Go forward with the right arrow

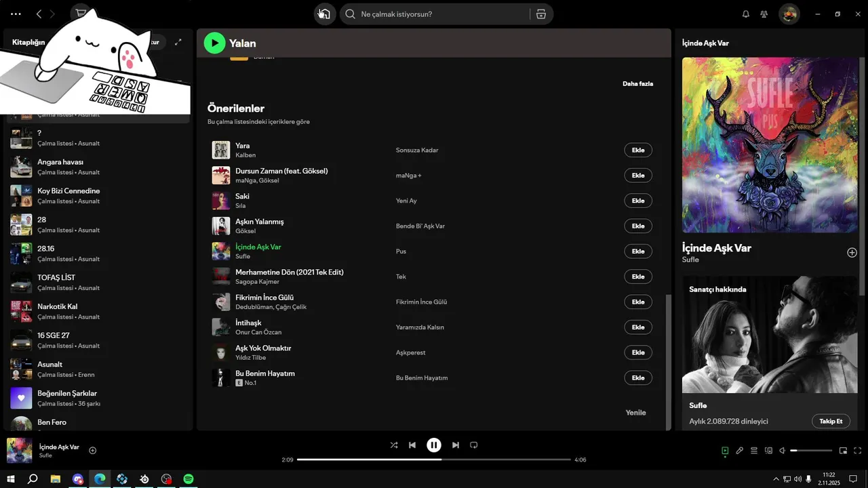(52, 14)
